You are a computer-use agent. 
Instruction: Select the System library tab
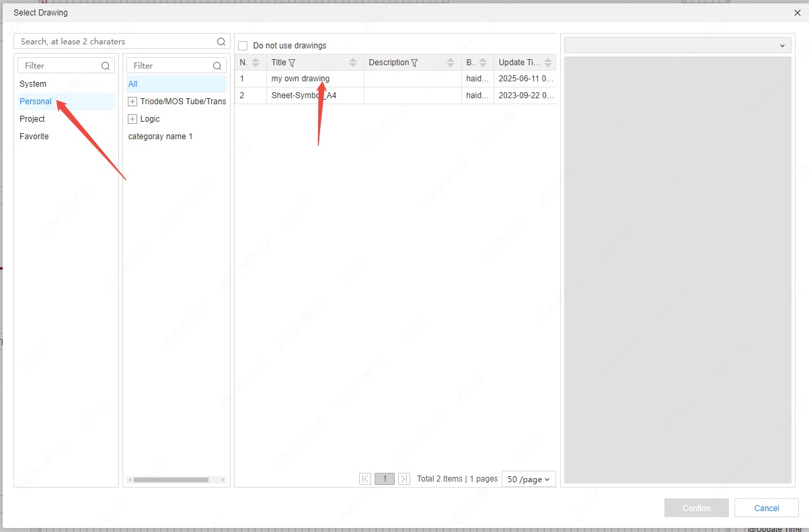(33, 84)
